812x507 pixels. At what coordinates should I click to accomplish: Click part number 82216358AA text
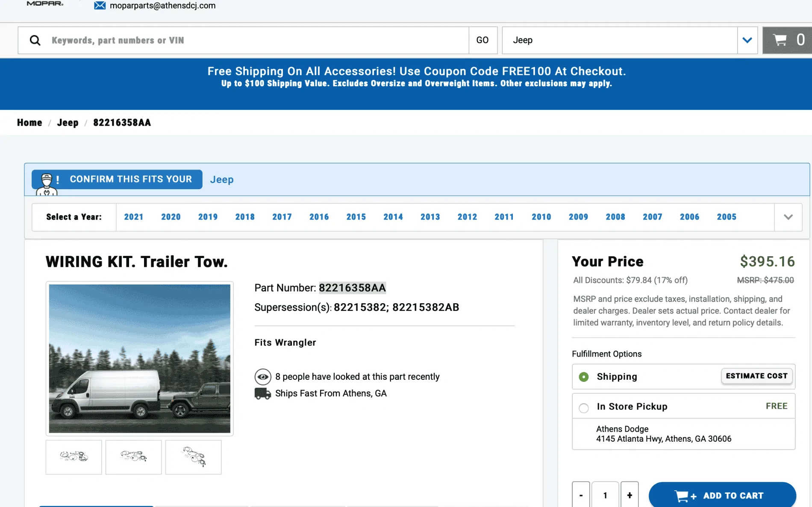tap(353, 288)
